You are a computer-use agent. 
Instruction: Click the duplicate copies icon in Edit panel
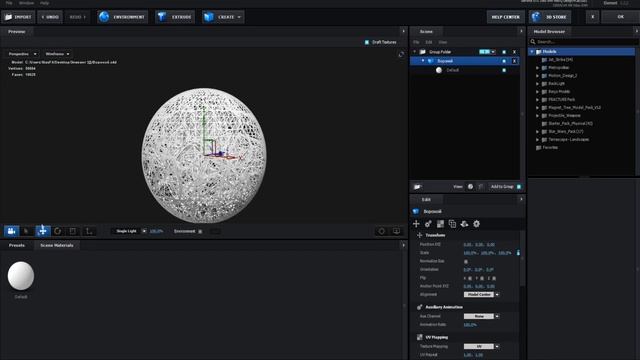tap(452, 224)
